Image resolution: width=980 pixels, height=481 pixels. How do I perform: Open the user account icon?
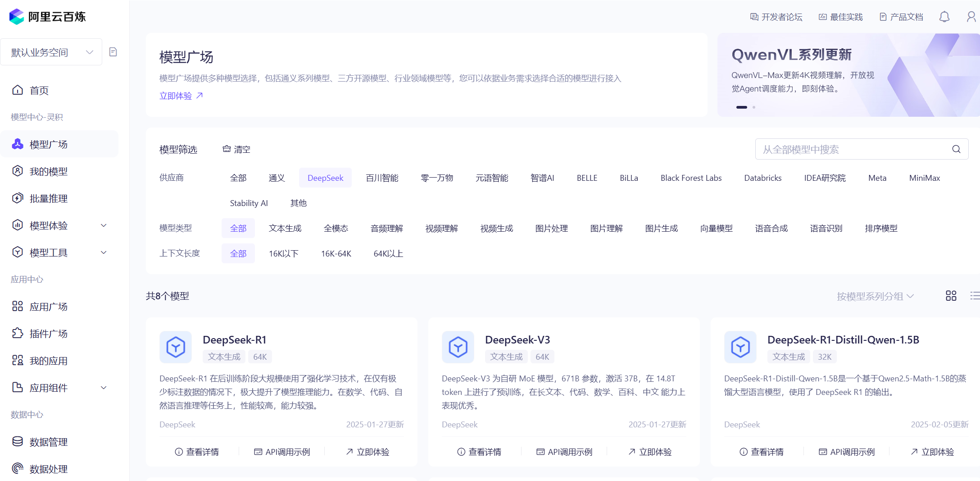click(x=971, y=17)
